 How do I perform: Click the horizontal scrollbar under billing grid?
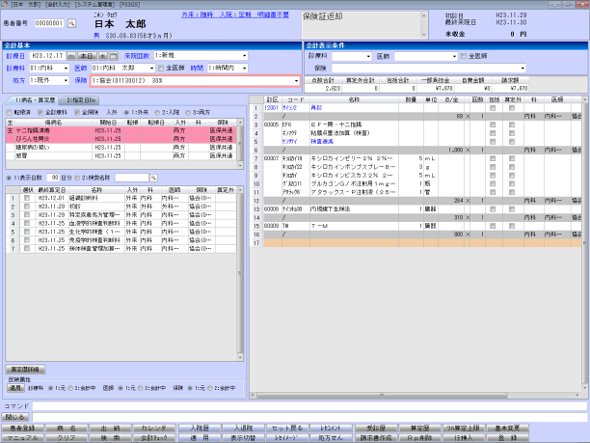point(416,395)
